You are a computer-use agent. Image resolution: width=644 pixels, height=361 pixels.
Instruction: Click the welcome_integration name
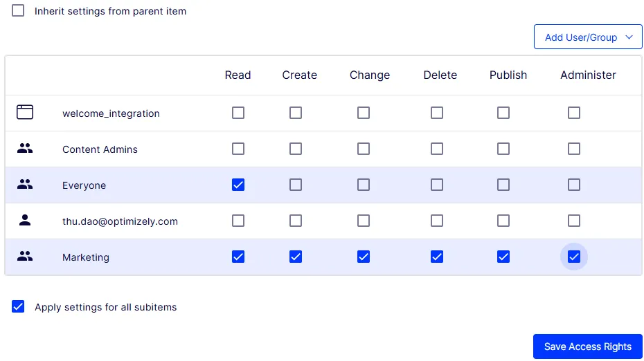tap(111, 113)
